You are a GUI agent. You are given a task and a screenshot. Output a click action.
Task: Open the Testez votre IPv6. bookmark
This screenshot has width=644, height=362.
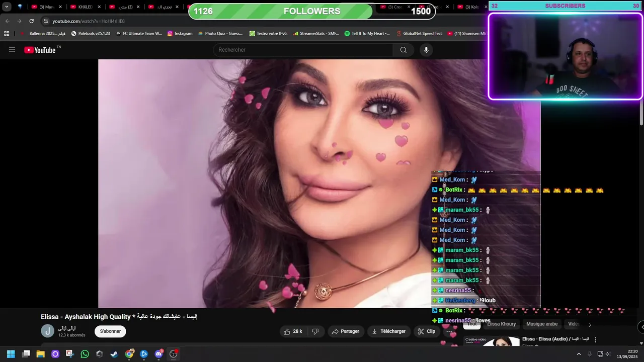[268, 34]
